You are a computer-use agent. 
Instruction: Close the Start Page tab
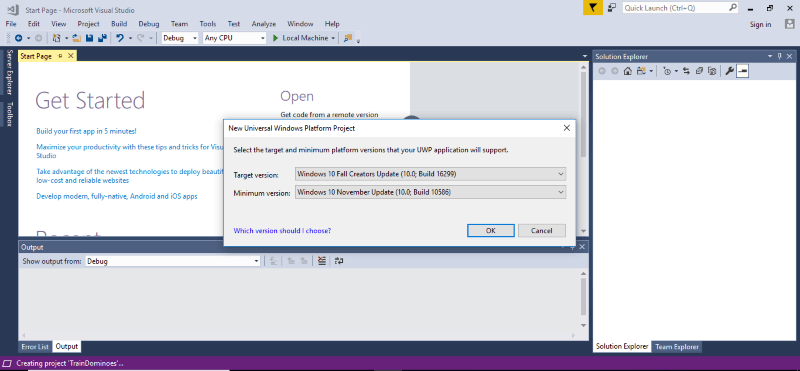point(70,56)
